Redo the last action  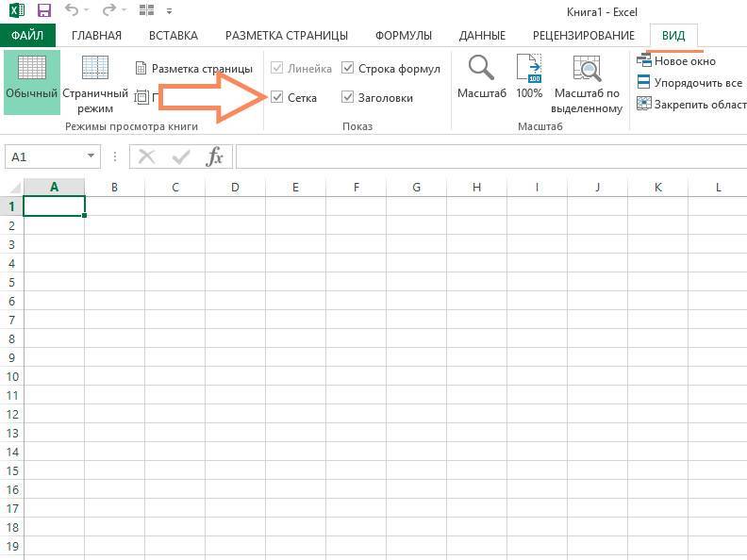(109, 10)
